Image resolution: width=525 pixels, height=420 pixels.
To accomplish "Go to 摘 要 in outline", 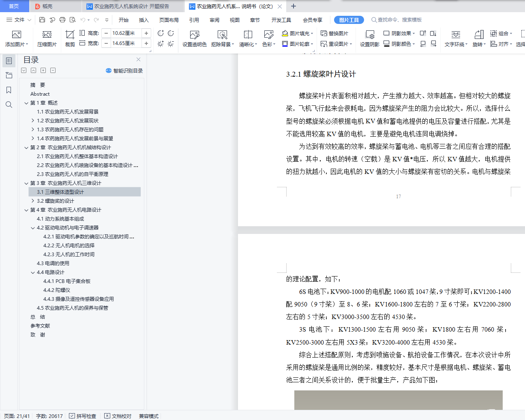I will (38, 85).
